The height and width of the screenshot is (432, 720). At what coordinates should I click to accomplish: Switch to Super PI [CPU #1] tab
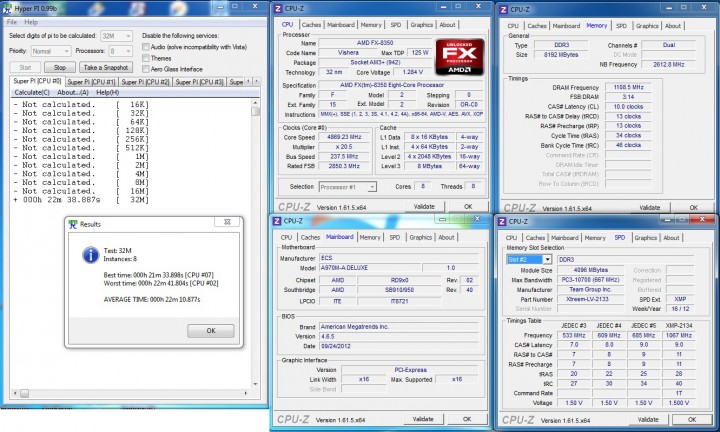[x=91, y=82]
